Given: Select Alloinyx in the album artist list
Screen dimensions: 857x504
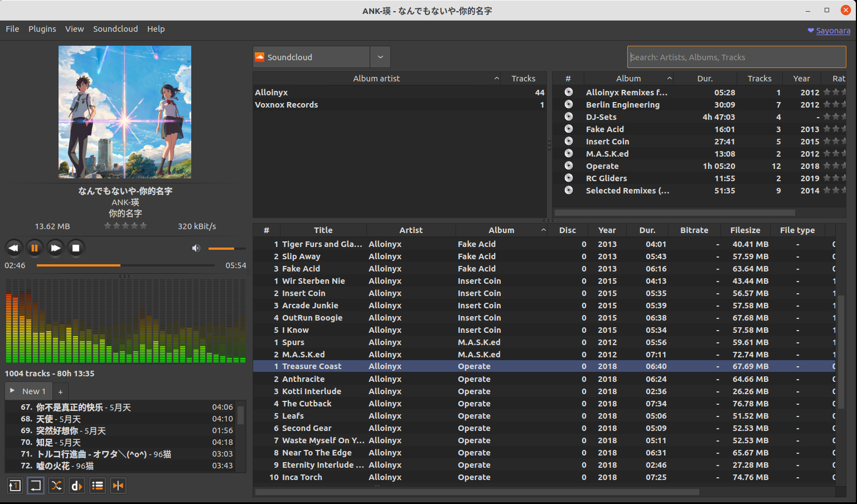Looking at the screenshot, I should click(x=400, y=93).
